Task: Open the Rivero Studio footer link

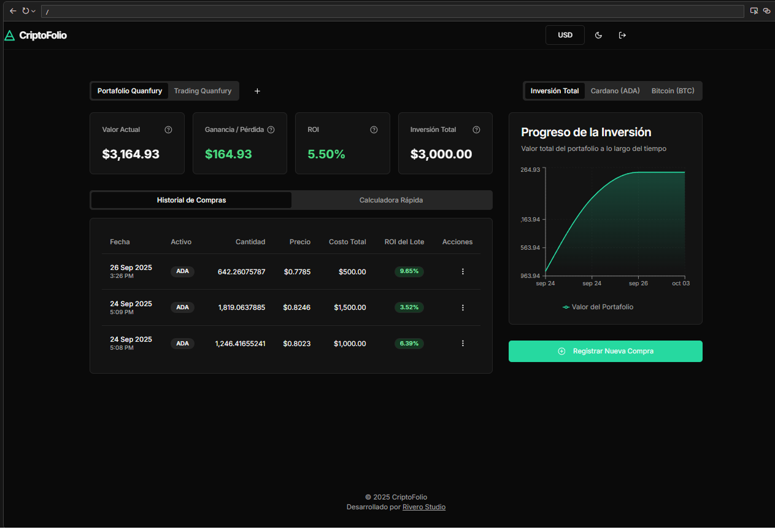Action: (x=423, y=507)
